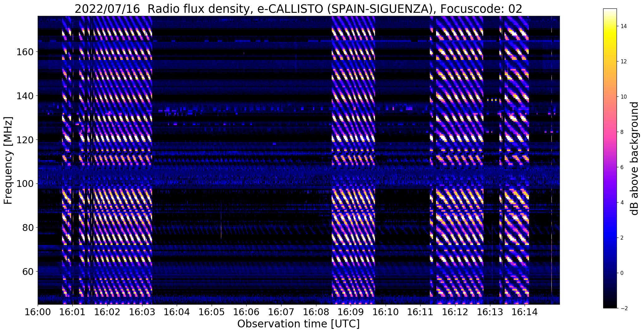This screenshot has height=333, width=644.
Task: Click the 16:01 time tick label
Action: coord(73,311)
